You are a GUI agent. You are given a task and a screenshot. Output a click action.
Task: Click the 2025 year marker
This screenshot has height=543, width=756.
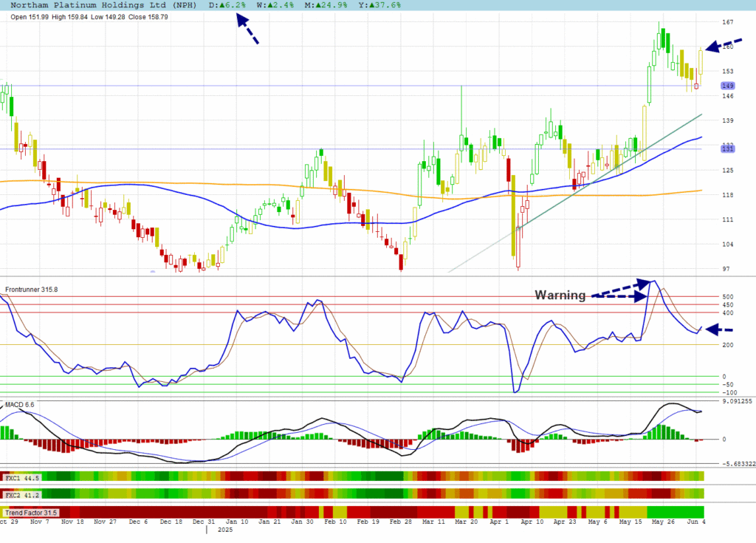click(x=225, y=530)
